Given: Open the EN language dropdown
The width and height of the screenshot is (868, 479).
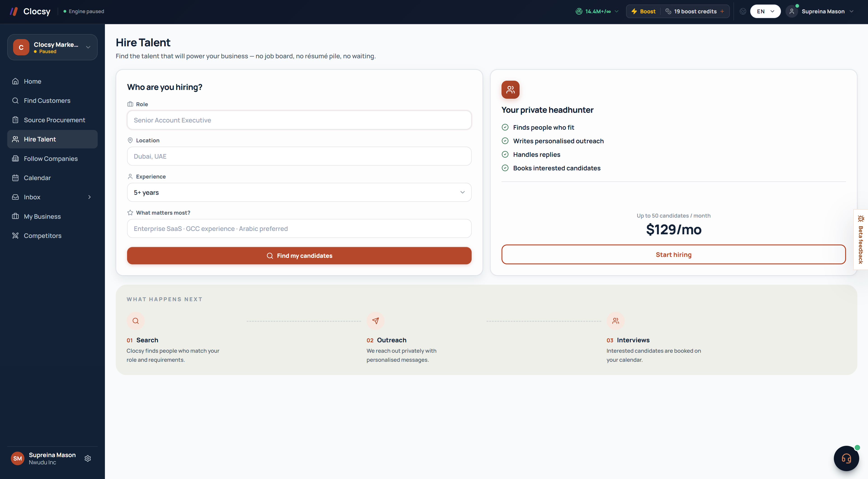Looking at the screenshot, I should coord(765,12).
